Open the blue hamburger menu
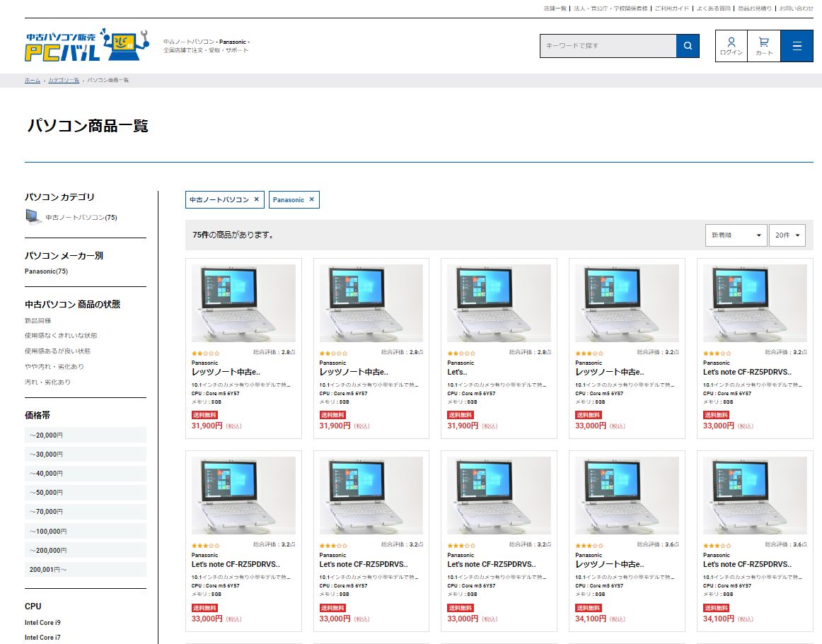Image resolution: width=822 pixels, height=644 pixels. click(x=797, y=45)
